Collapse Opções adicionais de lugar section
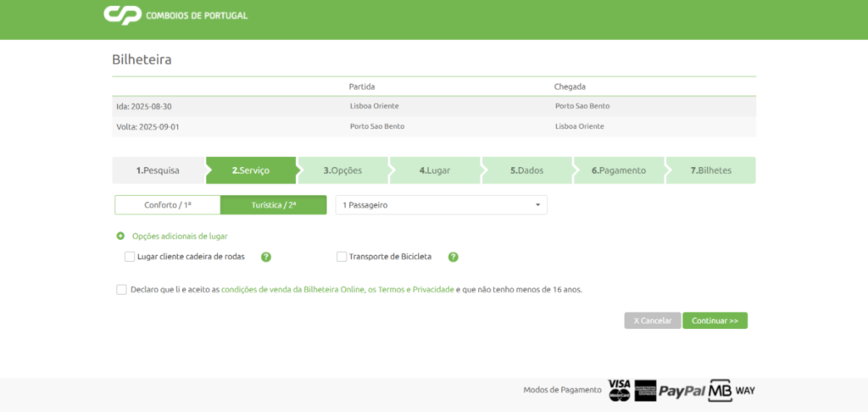Image resolution: width=868 pixels, height=412 pixels. (180, 236)
